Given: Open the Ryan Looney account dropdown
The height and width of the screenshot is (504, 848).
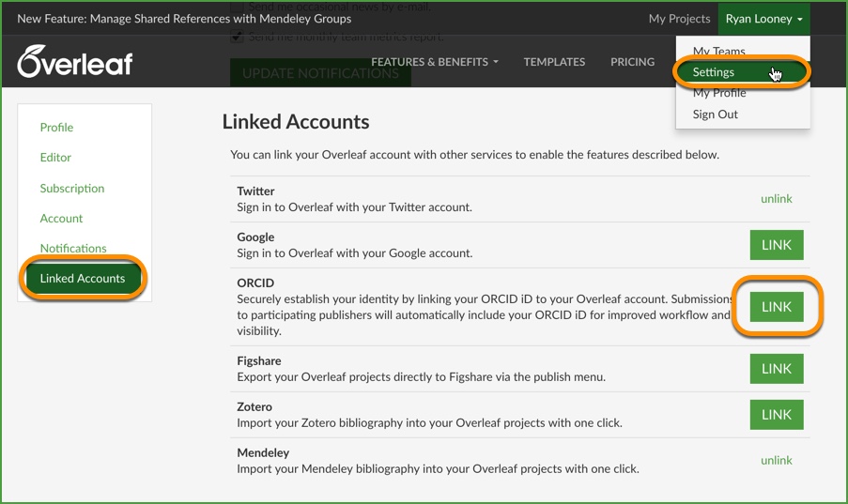Looking at the screenshot, I should click(x=763, y=19).
